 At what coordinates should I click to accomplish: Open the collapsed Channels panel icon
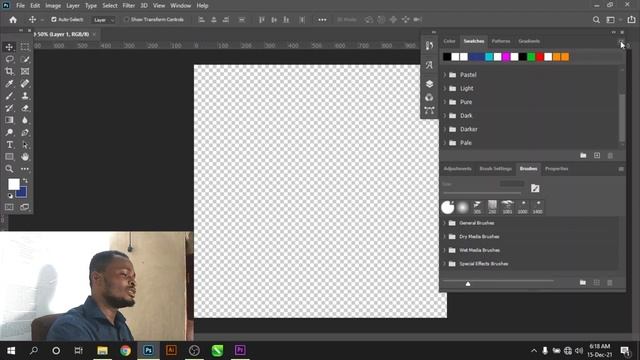pyautogui.click(x=429, y=97)
